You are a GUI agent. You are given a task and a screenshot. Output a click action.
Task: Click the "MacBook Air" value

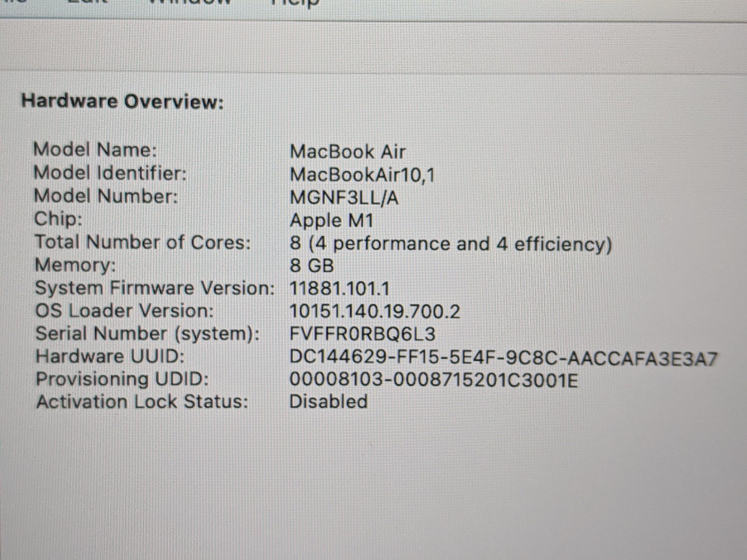[348, 152]
